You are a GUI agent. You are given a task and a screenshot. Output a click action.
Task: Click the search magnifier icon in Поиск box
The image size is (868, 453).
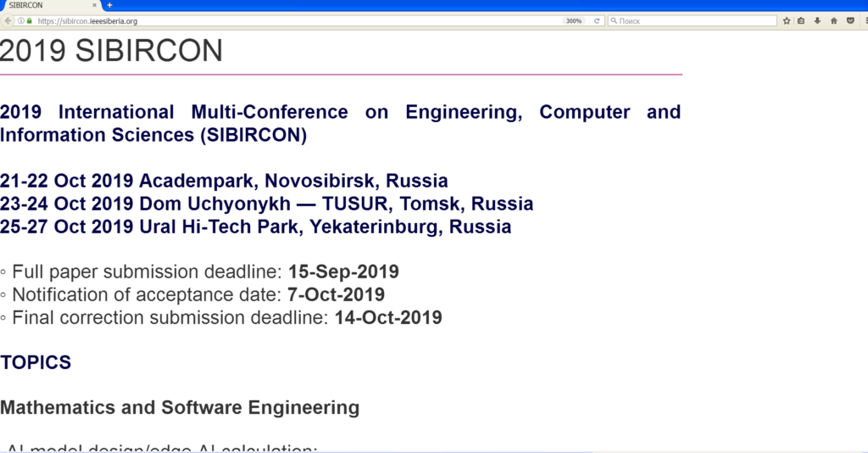(614, 21)
